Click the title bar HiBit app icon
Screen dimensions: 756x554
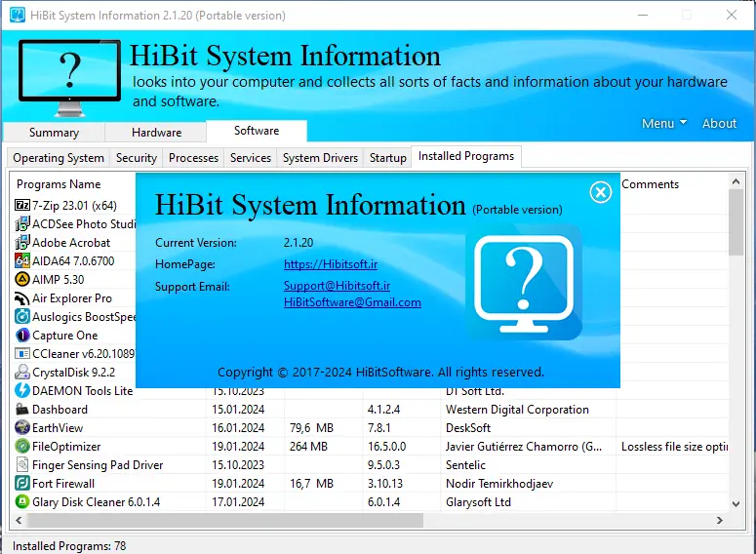click(18, 15)
